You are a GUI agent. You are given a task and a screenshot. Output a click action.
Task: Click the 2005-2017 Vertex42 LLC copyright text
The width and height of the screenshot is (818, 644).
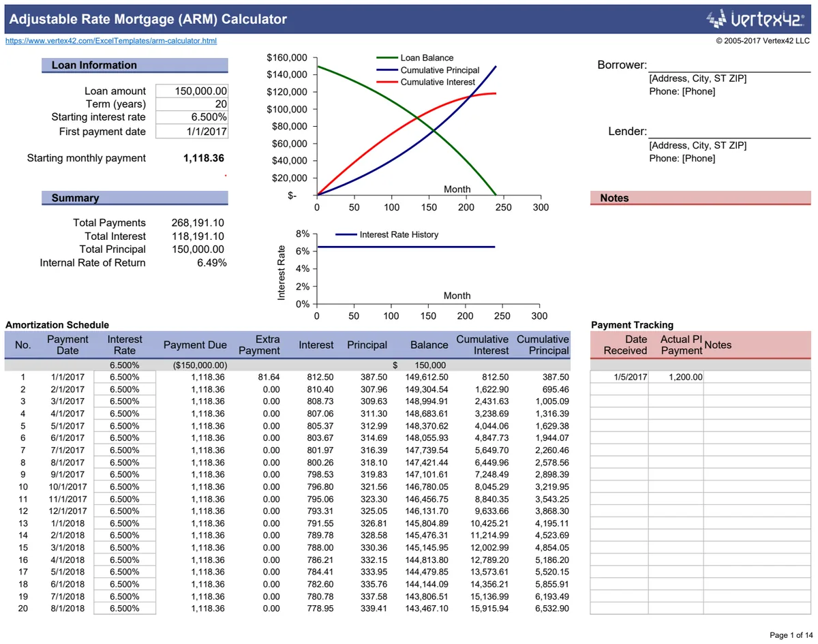[x=763, y=41]
